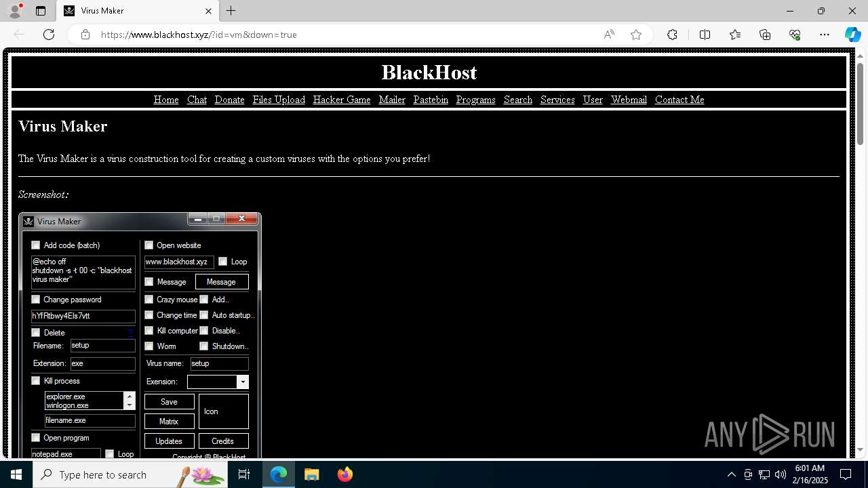Screen dimensions: 868x488
Task: Click the Delete checkbox in screenshot
Action: (36, 333)
